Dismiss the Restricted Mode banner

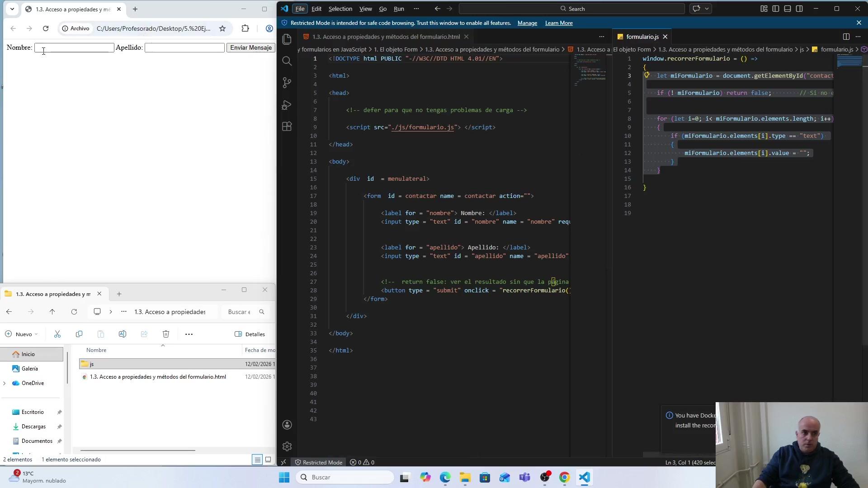coord(859,23)
